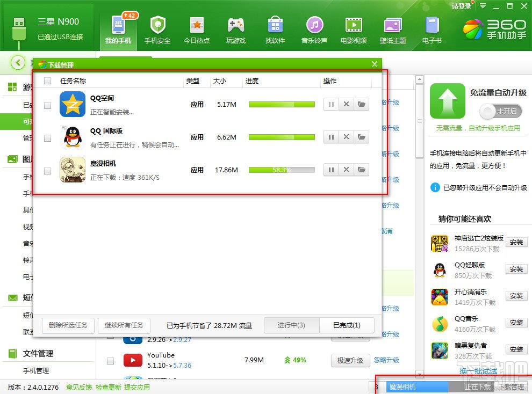Pause the QQ空间 download task
The image size is (532, 394).
[x=331, y=104]
